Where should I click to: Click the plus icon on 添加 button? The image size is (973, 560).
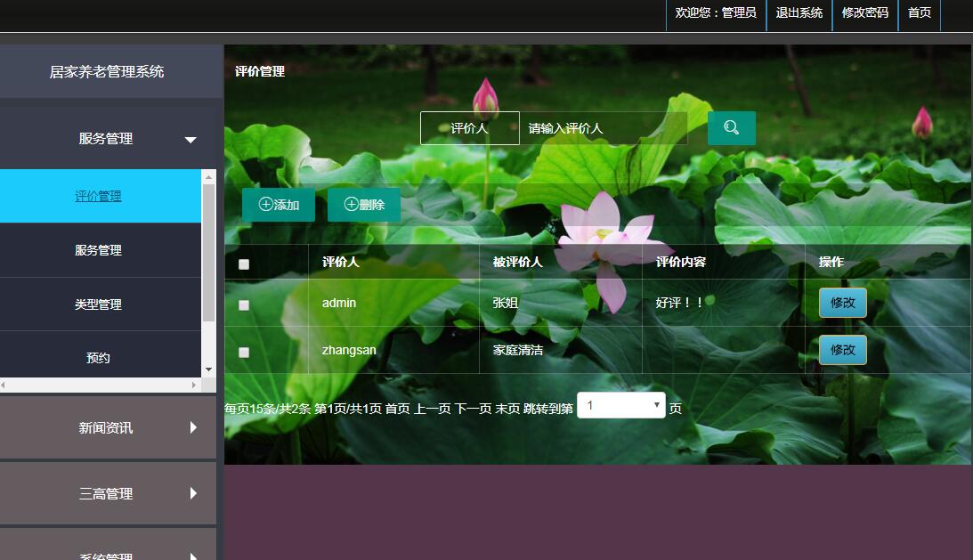[265, 204]
